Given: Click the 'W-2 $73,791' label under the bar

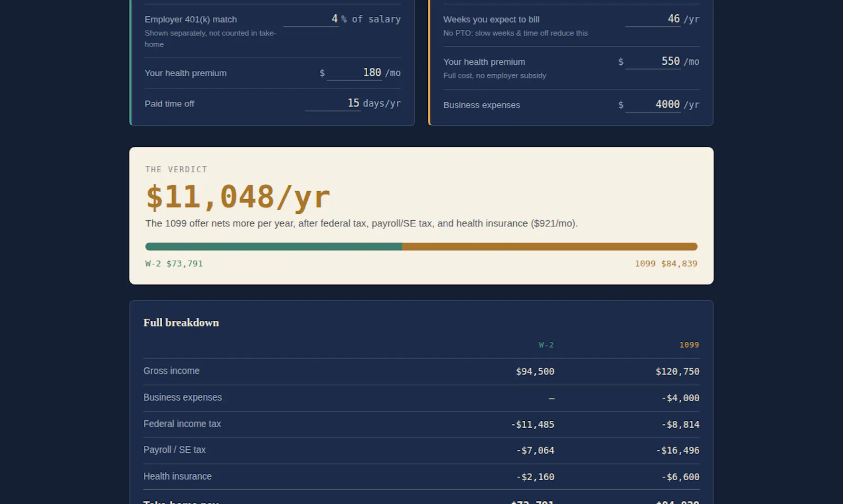Looking at the screenshot, I should pyautogui.click(x=174, y=263).
